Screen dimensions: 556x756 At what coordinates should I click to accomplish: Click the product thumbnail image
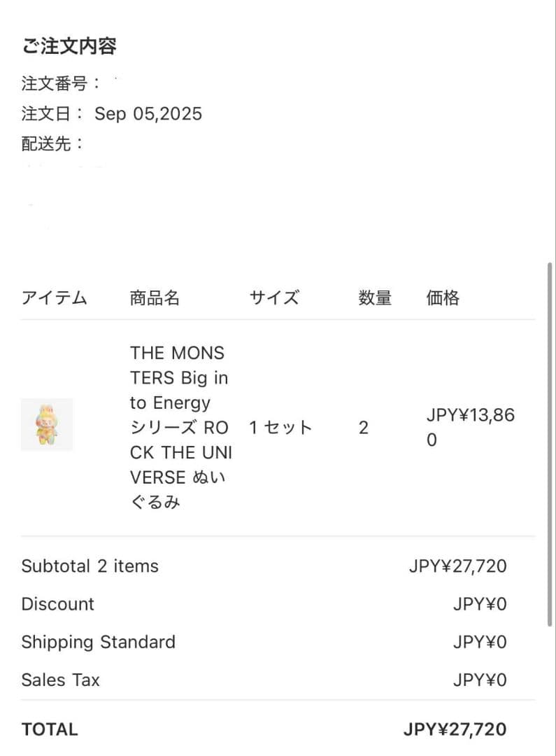pos(47,424)
